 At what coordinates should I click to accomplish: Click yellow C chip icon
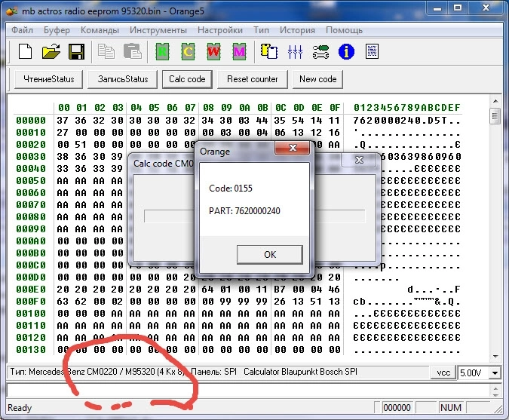(x=188, y=51)
